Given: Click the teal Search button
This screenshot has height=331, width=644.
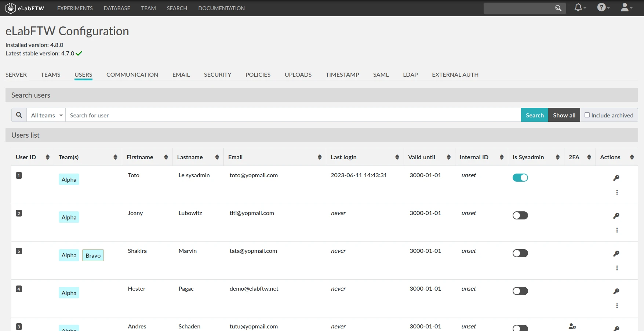Looking at the screenshot, I should (x=535, y=115).
